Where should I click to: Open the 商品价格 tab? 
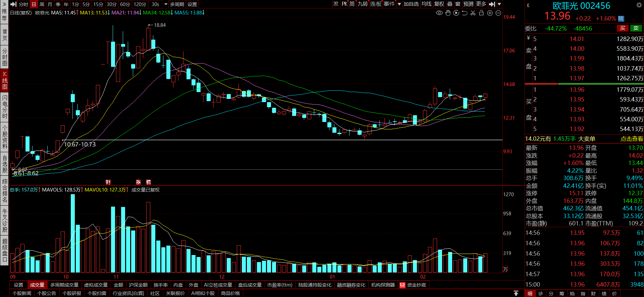point(230,293)
